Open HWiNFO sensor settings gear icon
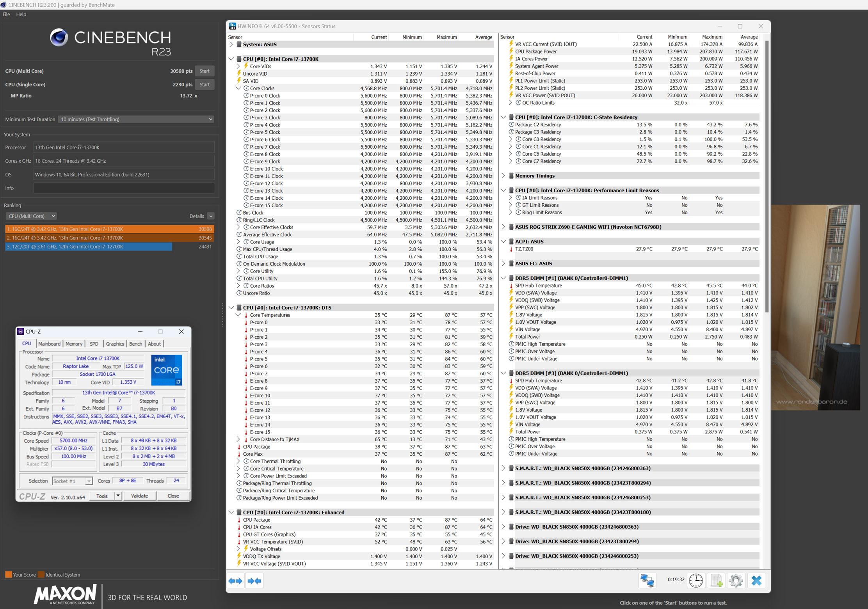Screen dimensions: 868x609 [736, 581]
